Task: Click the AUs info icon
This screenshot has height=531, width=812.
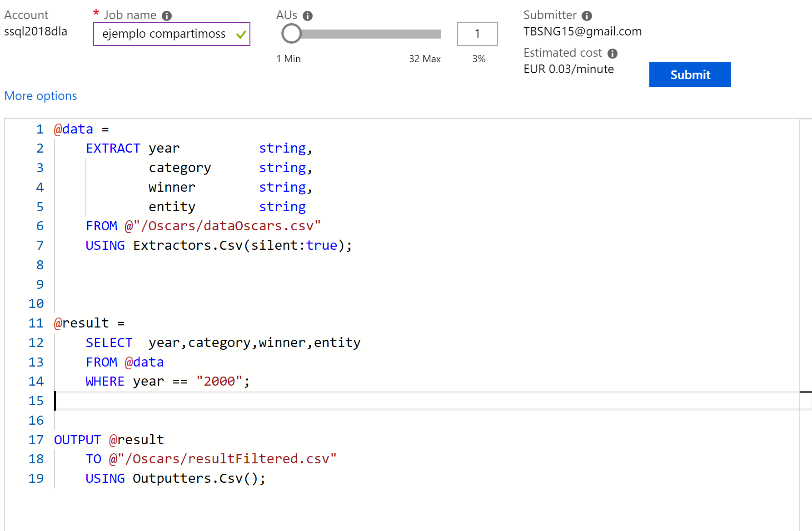Action: pos(308,16)
